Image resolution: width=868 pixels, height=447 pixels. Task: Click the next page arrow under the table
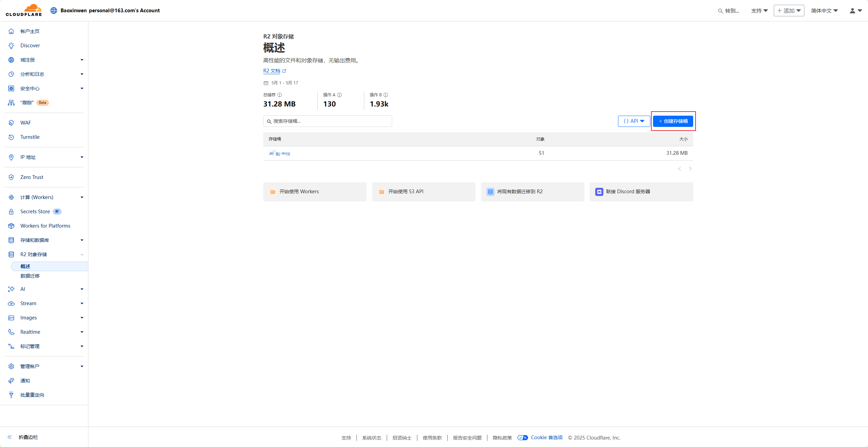coord(690,169)
